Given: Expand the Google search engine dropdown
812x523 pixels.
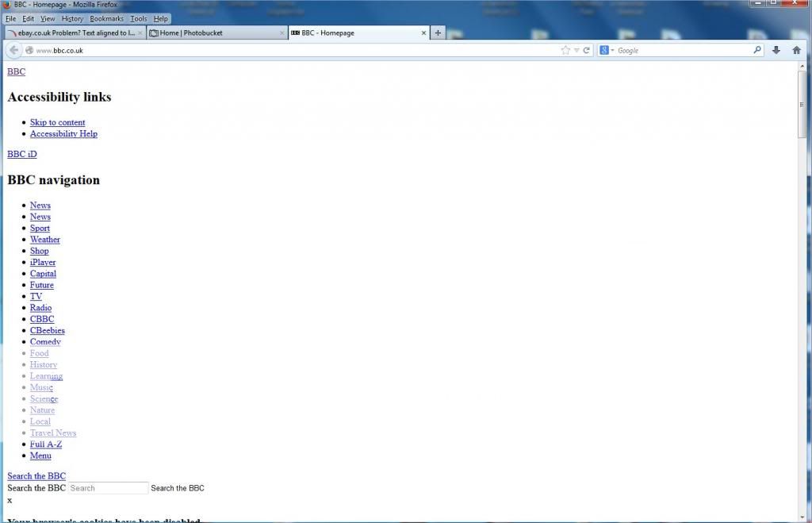Looking at the screenshot, I should click(607, 50).
